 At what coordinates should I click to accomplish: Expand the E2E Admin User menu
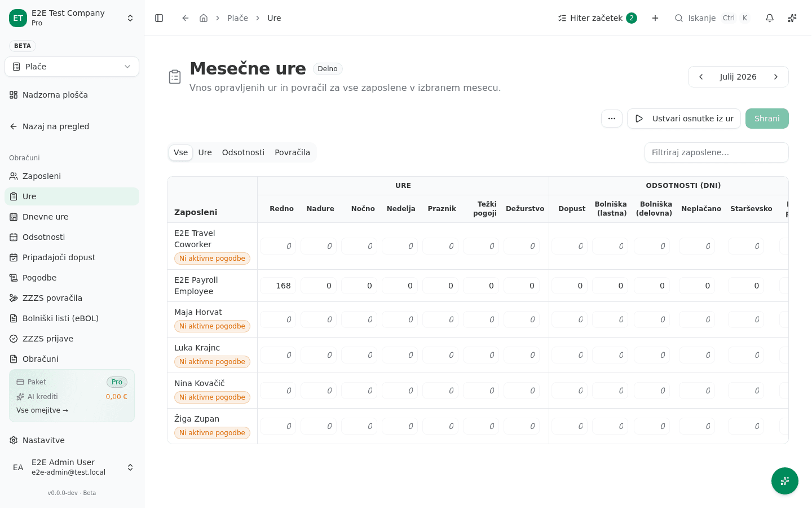[72, 467]
